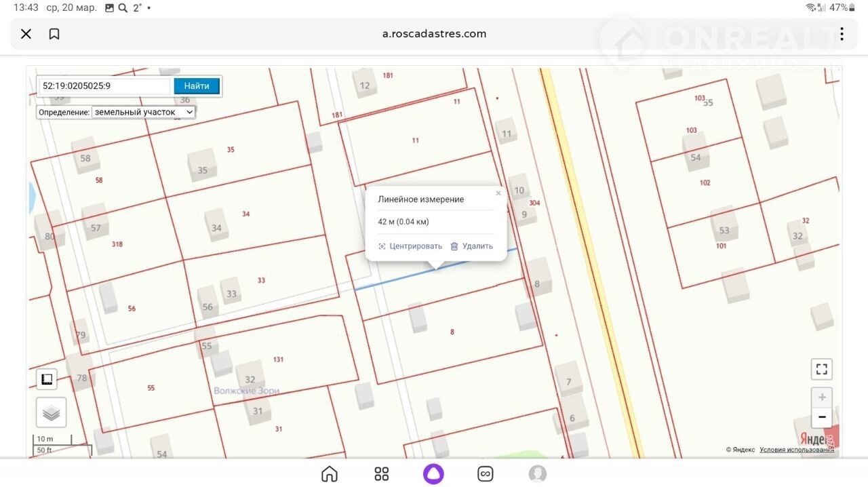Click the cadastral number input field

click(104, 86)
